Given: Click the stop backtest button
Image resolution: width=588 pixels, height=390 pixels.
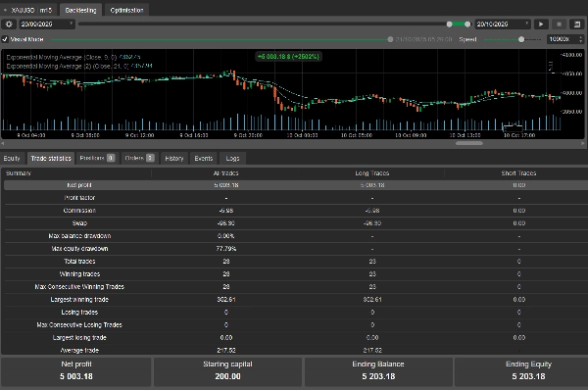Looking at the screenshot, I should [x=559, y=24].
